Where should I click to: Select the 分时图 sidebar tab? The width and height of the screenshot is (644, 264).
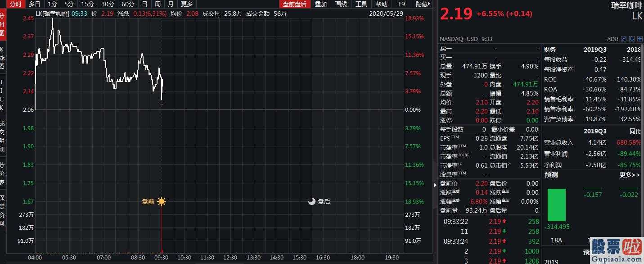(3, 24)
